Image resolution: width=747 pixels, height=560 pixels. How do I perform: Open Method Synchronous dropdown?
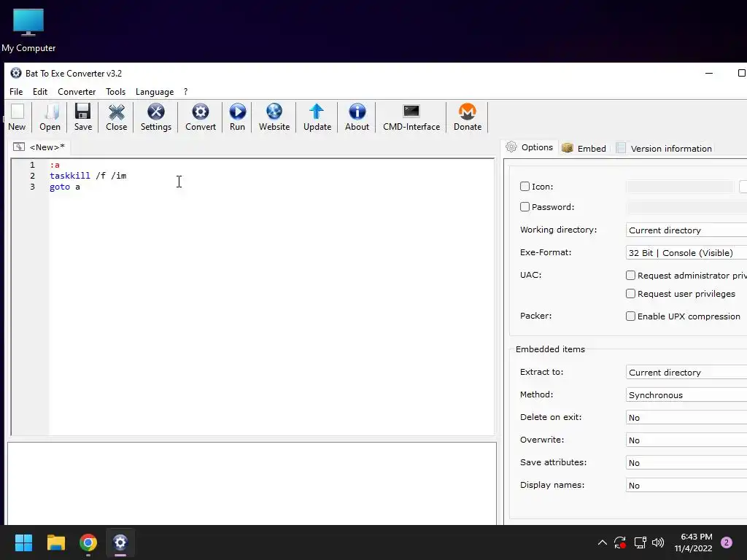(686, 394)
